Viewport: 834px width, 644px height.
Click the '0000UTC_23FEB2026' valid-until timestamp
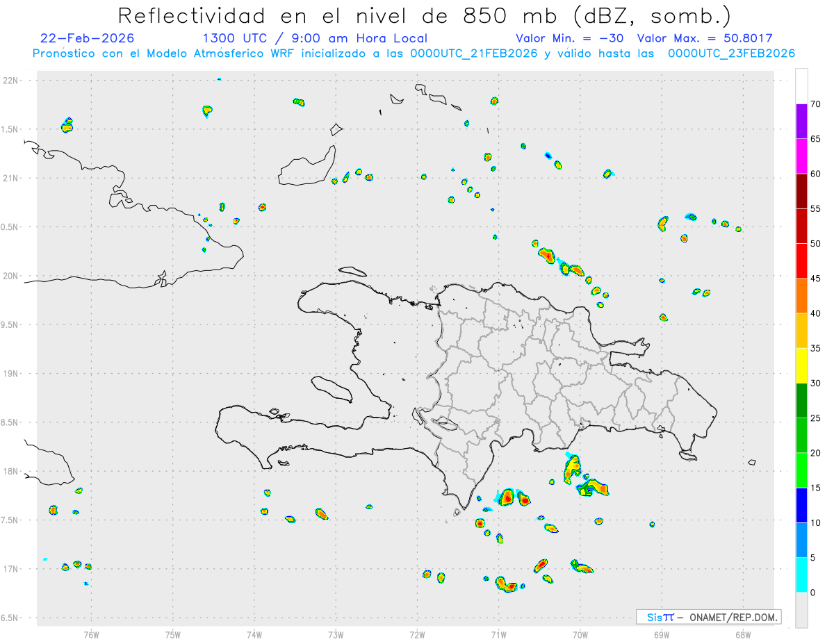(x=731, y=53)
